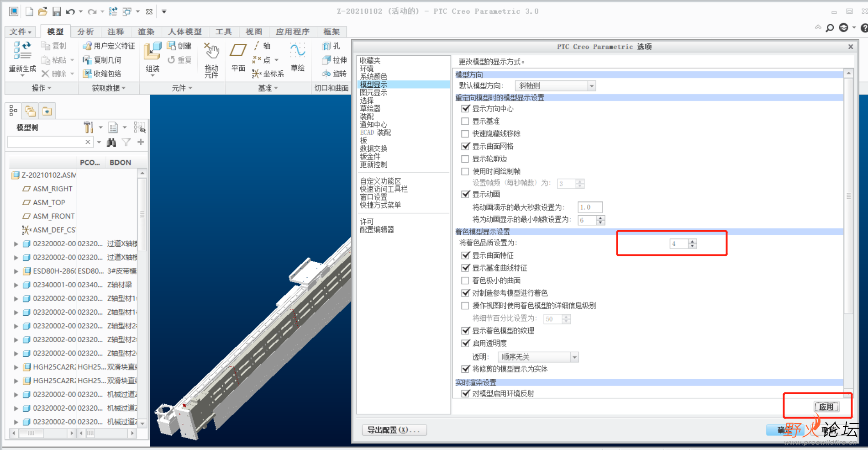Select the 旋转 revolve tool
The width and height of the screenshot is (868, 450).
pyautogui.click(x=334, y=74)
